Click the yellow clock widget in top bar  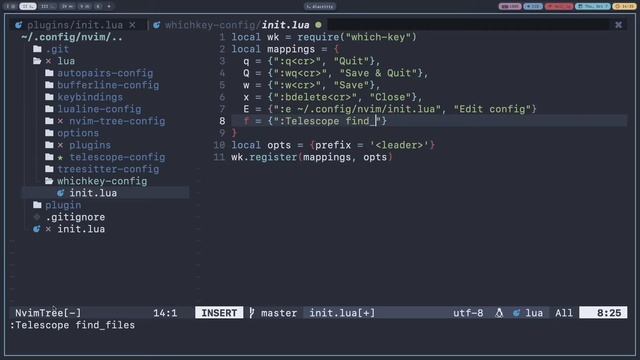(x=624, y=6)
